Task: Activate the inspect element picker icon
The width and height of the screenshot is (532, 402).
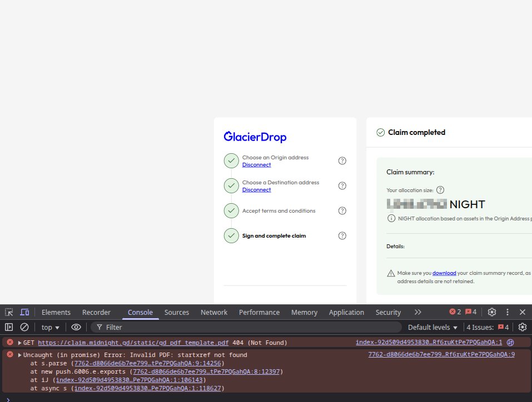Action: pyautogui.click(x=9, y=312)
